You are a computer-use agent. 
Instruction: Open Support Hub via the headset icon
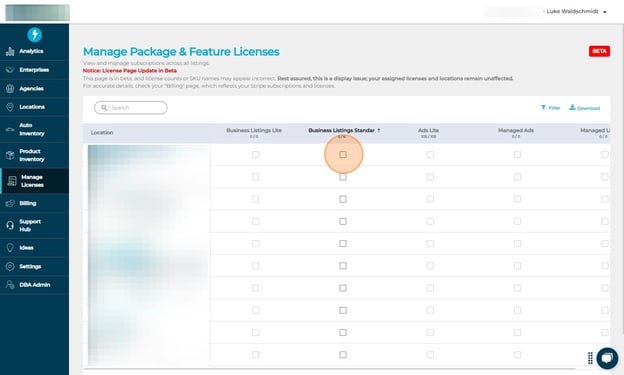pyautogui.click(x=10, y=225)
